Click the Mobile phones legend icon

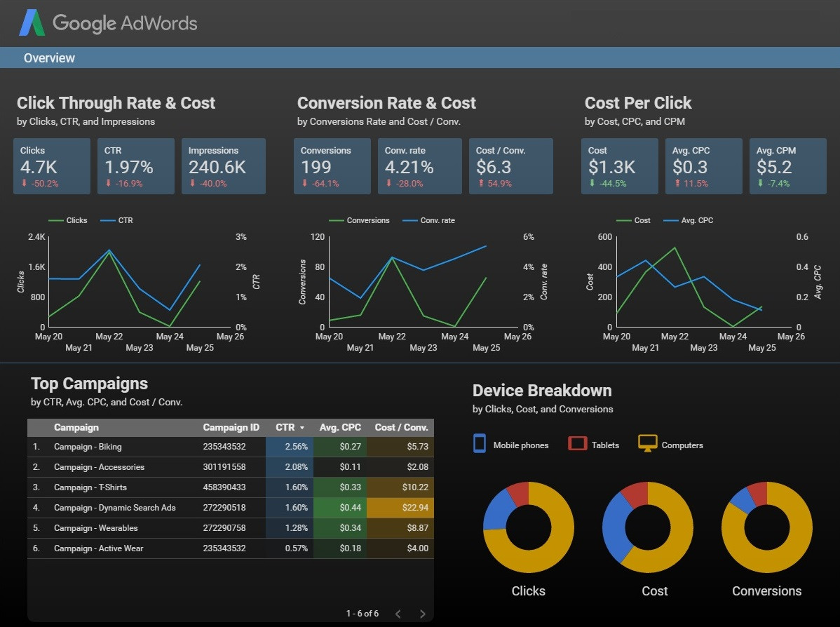[x=480, y=444]
